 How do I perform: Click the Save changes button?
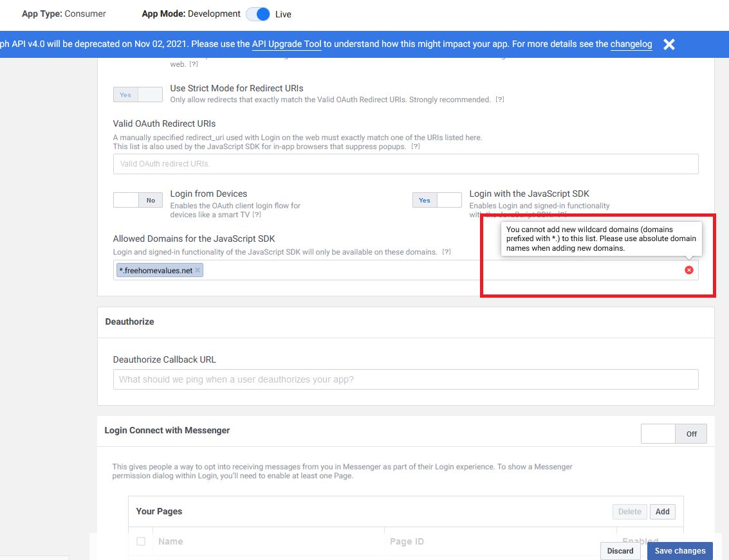tap(679, 551)
